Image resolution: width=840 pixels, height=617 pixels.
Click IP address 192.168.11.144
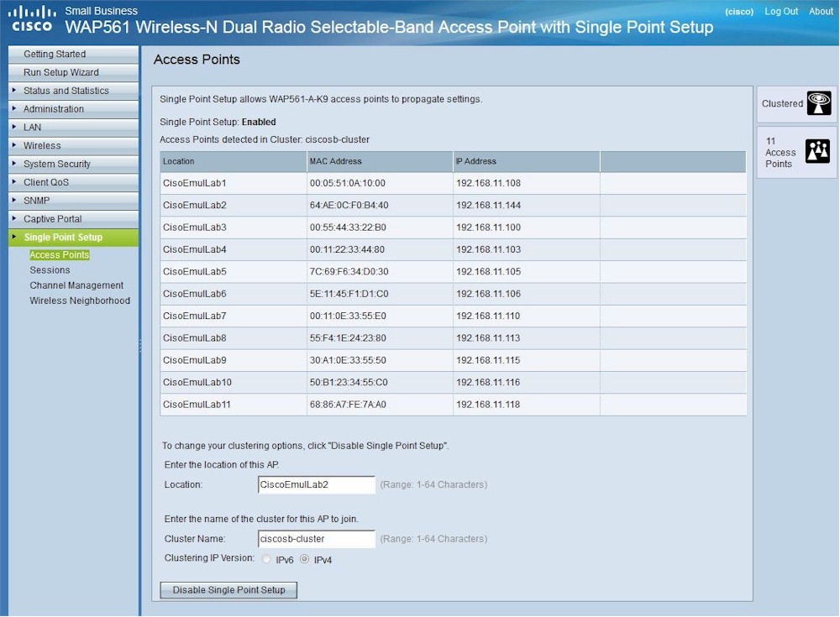click(x=488, y=205)
